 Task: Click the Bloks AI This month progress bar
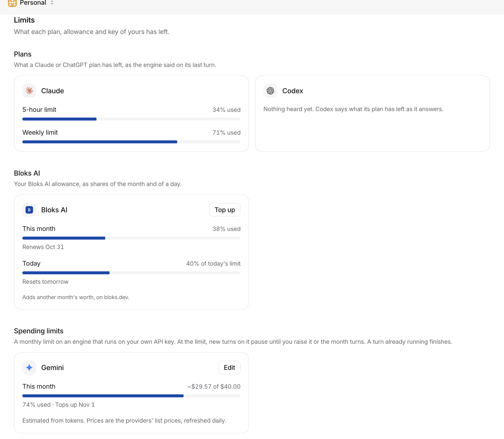coord(131,238)
